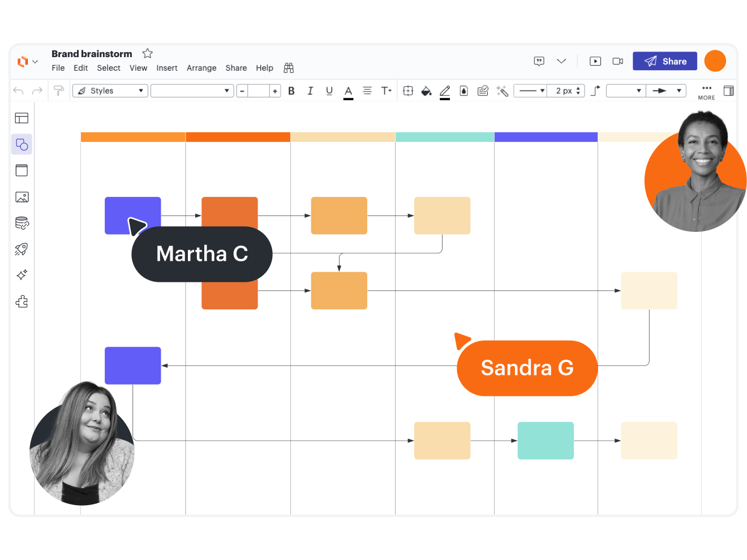The image size is (747, 560).
Task: Star the Brand brainstorm document
Action: coord(147,53)
